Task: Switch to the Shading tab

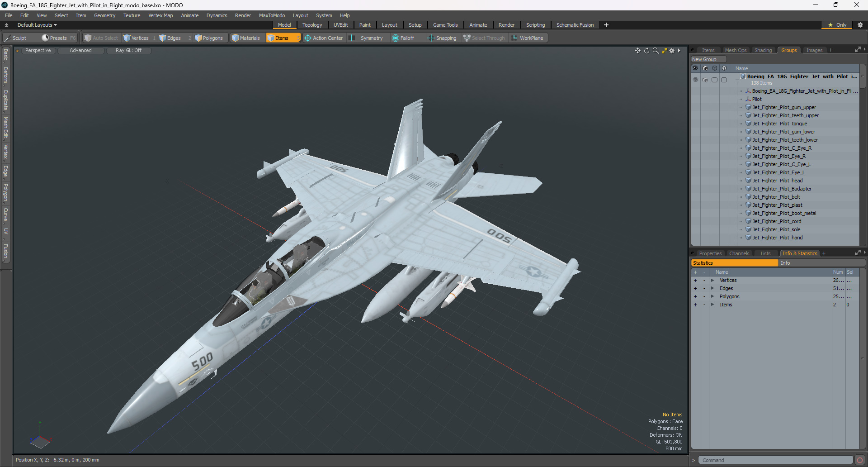Action: click(x=763, y=50)
